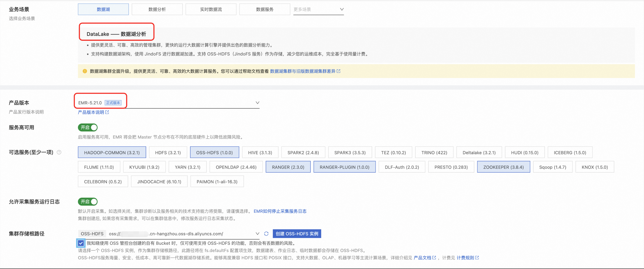Select the SPARK2 (2.4.8) service
The image size is (644, 269).
pyautogui.click(x=303, y=152)
